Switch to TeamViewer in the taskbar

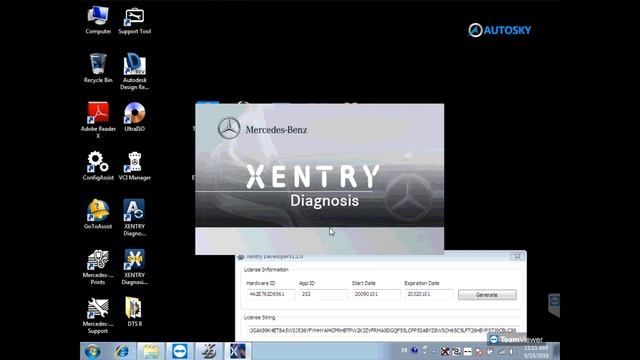tap(180, 351)
